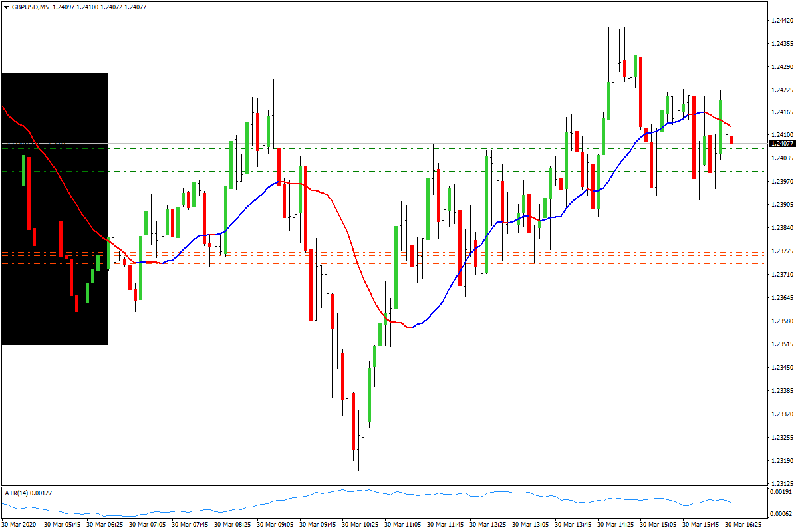This screenshot has width=798, height=532.
Task: Click the 1.23190 price scale value
Action: 783,461
